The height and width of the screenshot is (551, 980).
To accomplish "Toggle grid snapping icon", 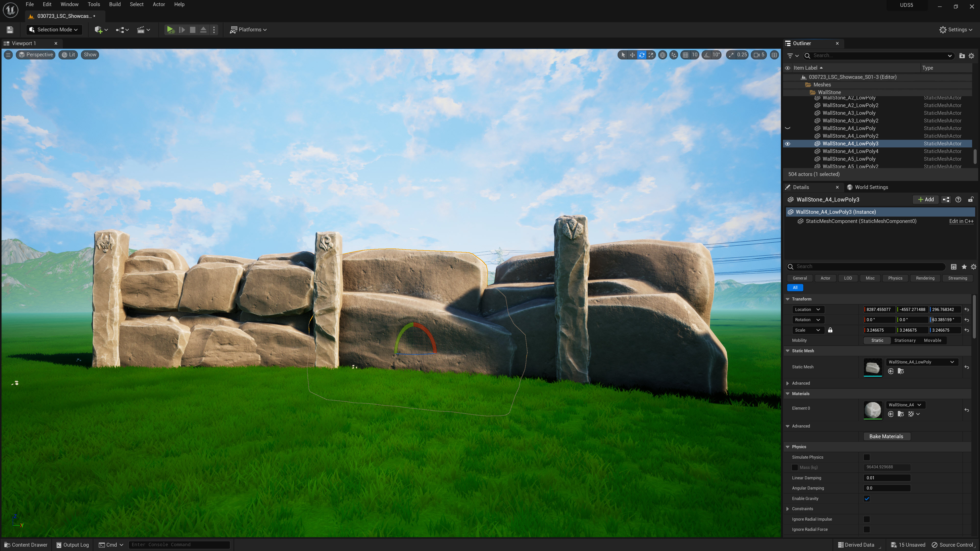I will click(685, 55).
